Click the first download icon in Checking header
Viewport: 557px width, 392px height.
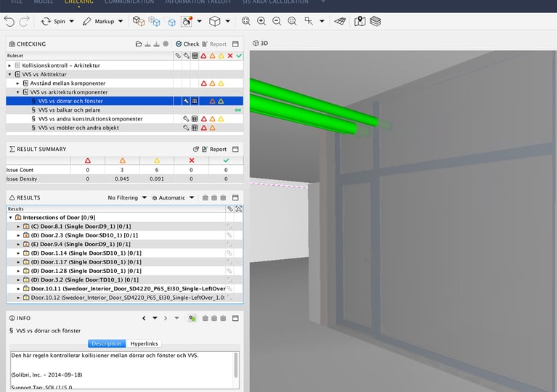point(147,44)
